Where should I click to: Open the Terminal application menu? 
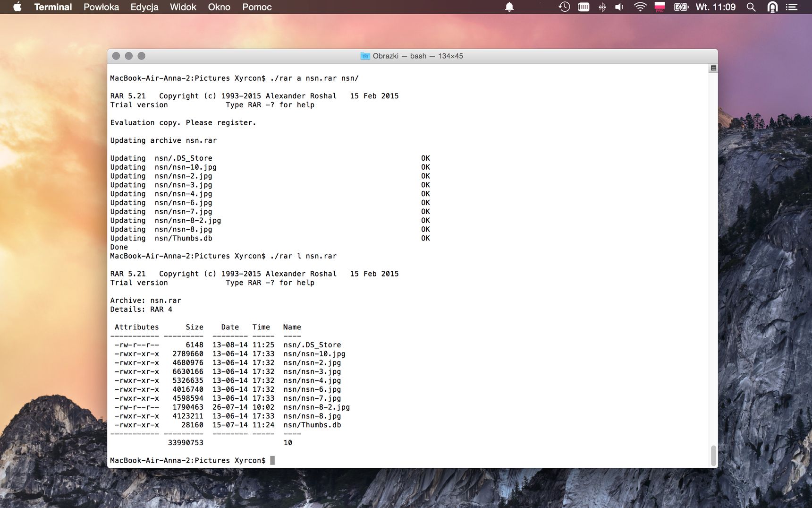pyautogui.click(x=53, y=7)
